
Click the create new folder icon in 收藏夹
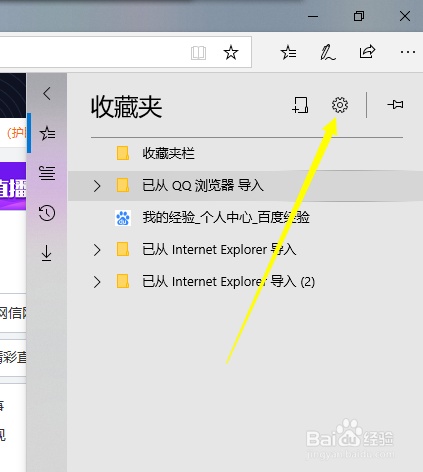coord(300,105)
